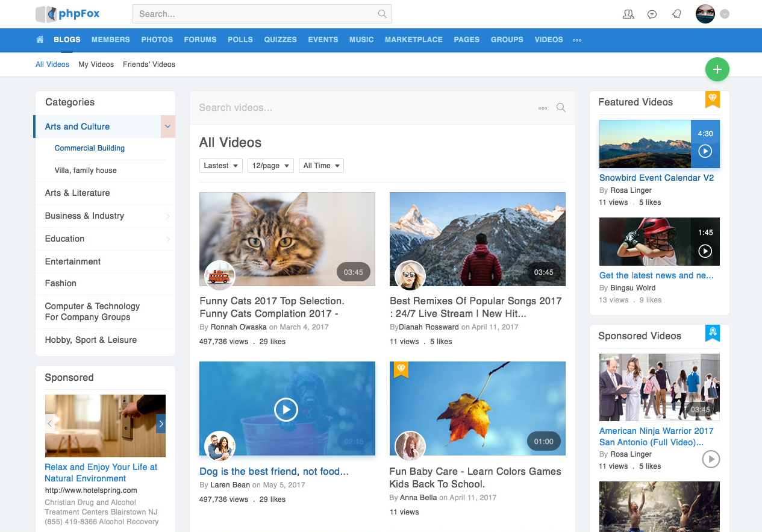Image resolution: width=762 pixels, height=532 pixels.
Task: Open the 'Lastest' sort dropdown
Action: pyautogui.click(x=220, y=165)
